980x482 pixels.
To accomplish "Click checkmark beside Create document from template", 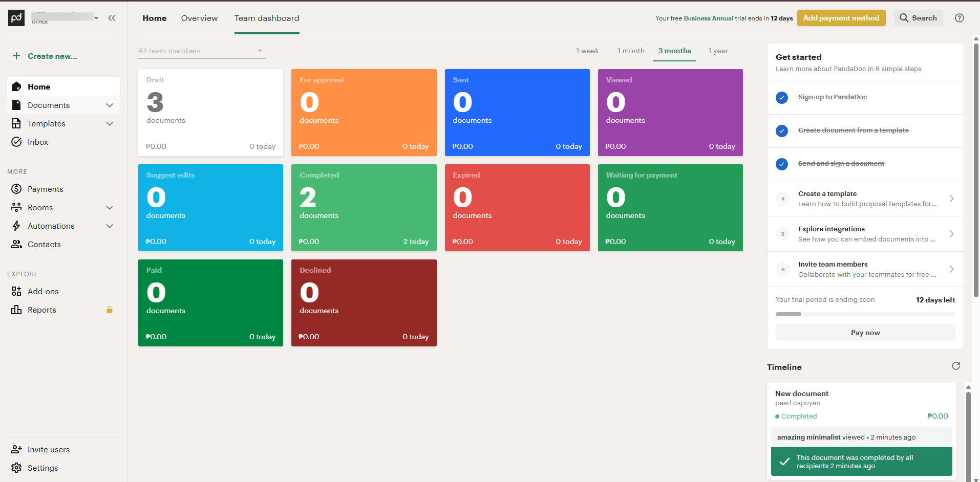I will click(x=781, y=130).
